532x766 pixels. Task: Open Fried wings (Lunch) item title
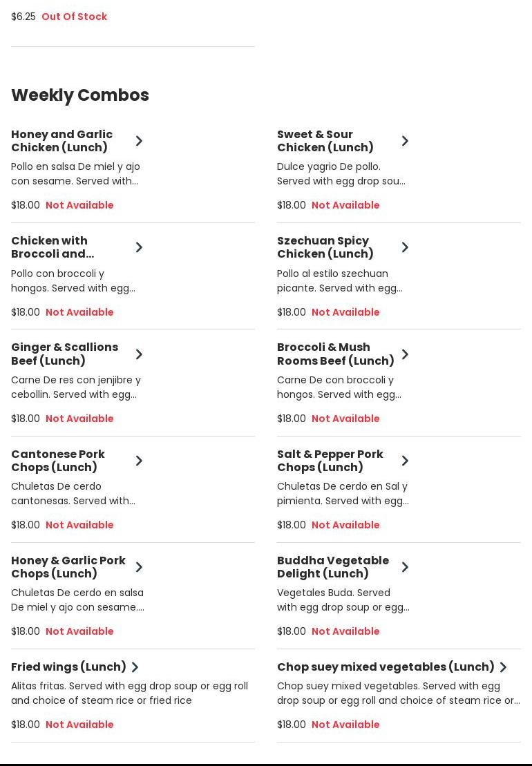tap(68, 667)
